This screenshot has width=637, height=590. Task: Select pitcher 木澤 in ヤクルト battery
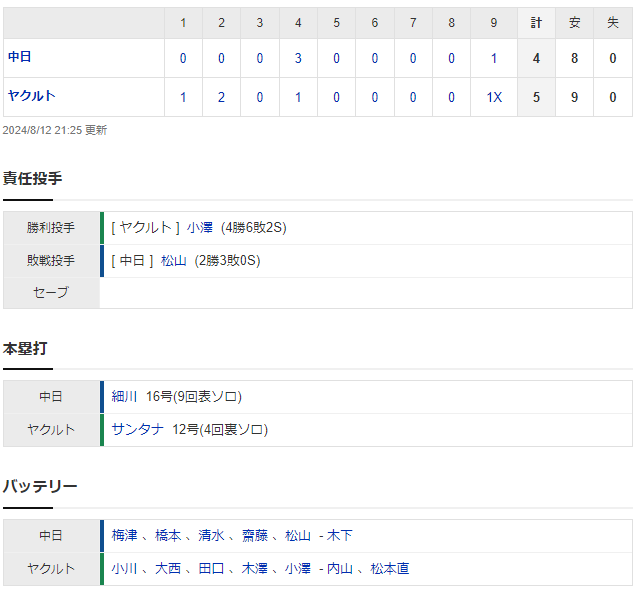tap(255, 568)
